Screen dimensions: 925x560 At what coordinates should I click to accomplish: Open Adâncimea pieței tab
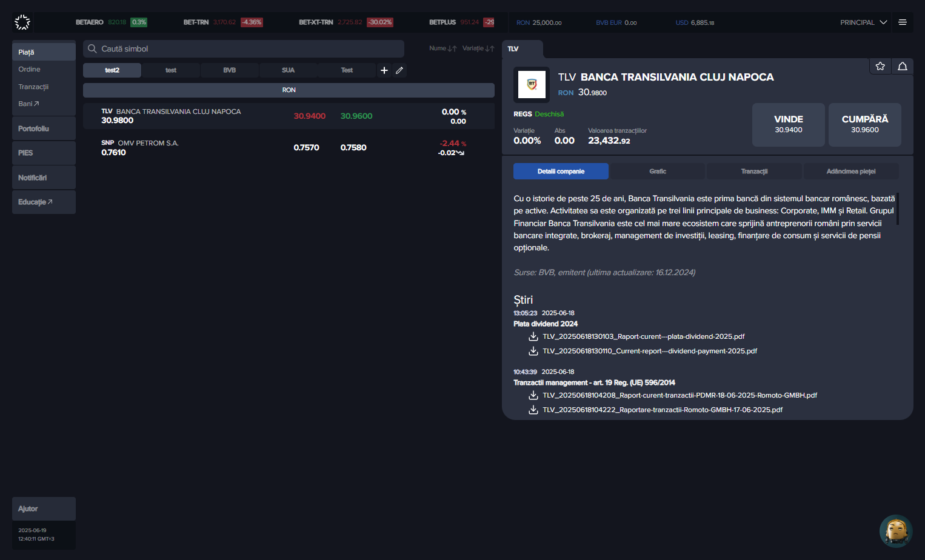[851, 172]
